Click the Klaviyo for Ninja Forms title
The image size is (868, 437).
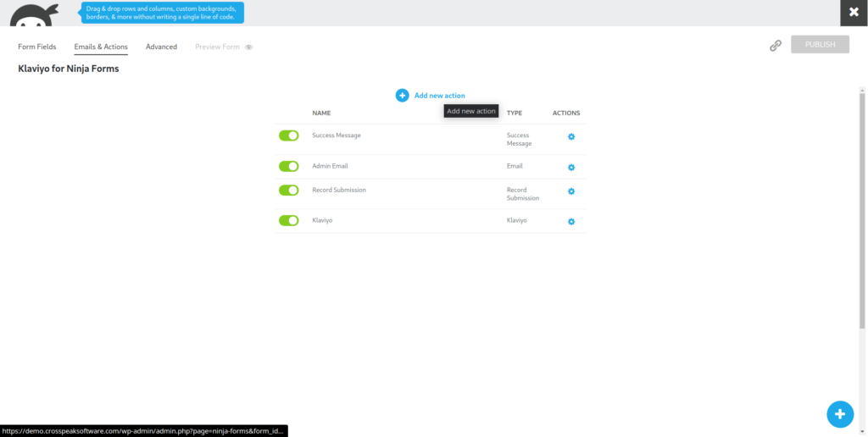click(x=69, y=69)
